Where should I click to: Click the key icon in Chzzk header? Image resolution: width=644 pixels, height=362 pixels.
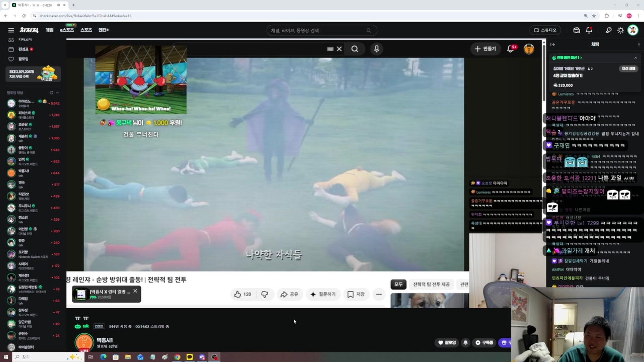click(x=608, y=30)
